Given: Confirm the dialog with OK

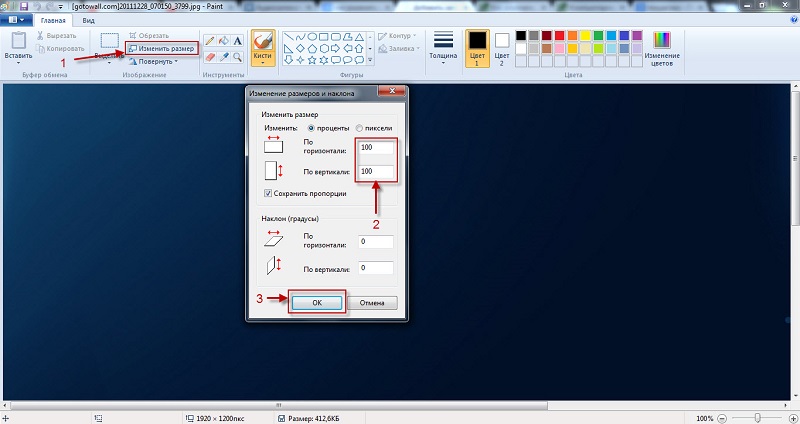Looking at the screenshot, I should (x=317, y=303).
